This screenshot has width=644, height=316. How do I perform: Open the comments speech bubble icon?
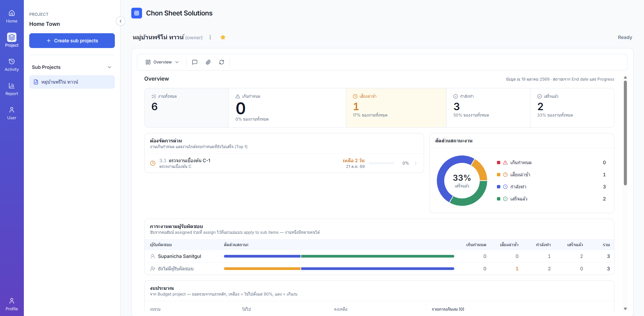pos(195,62)
